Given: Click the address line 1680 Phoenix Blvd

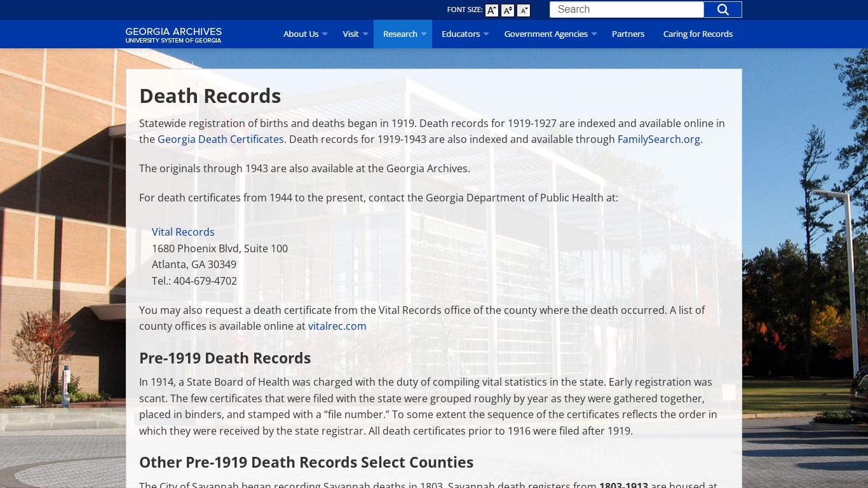Looking at the screenshot, I should (x=220, y=248).
